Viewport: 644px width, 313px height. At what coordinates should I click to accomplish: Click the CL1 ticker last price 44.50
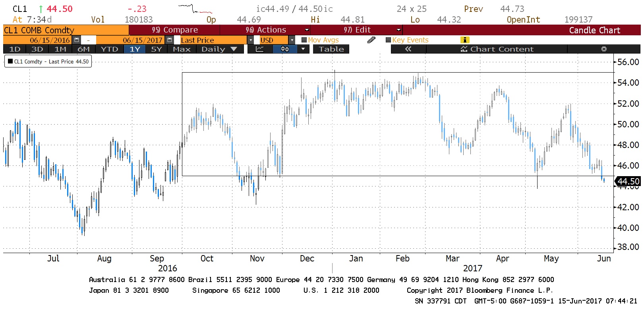click(60, 9)
